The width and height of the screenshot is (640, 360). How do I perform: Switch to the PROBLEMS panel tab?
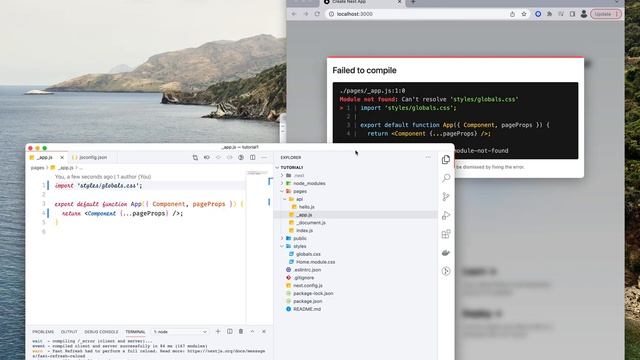[43, 332]
